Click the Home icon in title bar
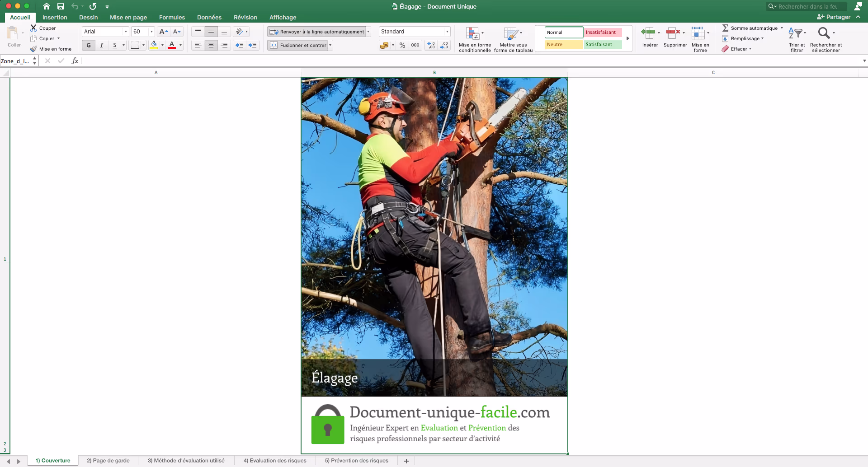868x467 pixels. coord(47,6)
